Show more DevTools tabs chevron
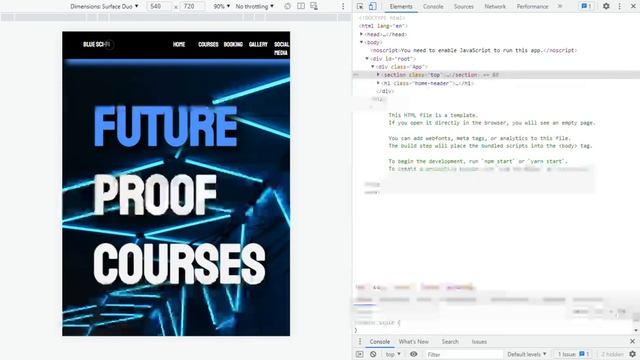 click(x=560, y=7)
